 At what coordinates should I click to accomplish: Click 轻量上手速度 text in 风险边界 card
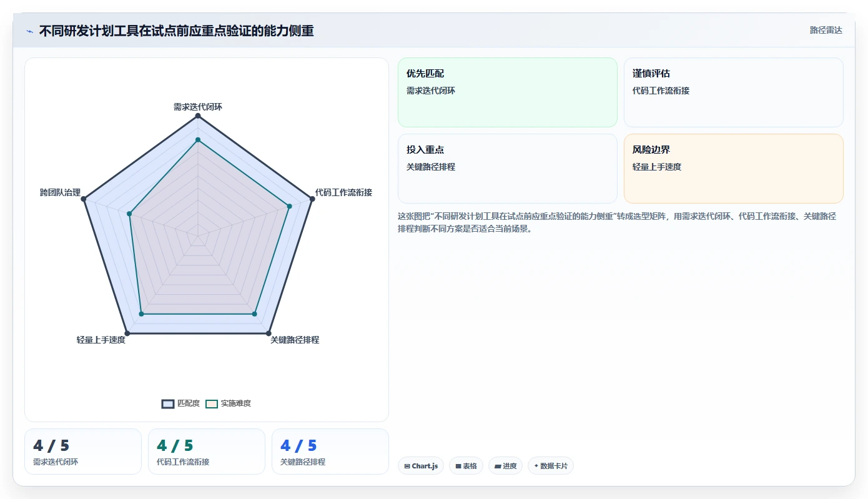coord(657,167)
